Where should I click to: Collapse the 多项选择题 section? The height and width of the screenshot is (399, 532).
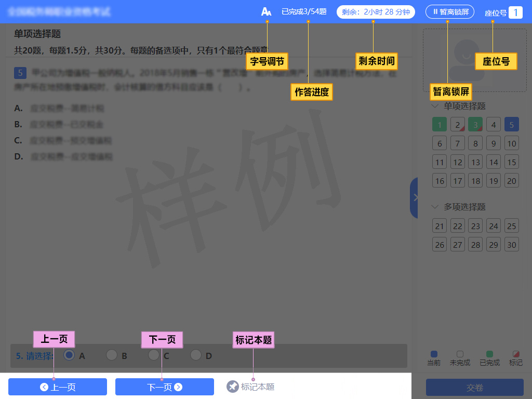[435, 207]
